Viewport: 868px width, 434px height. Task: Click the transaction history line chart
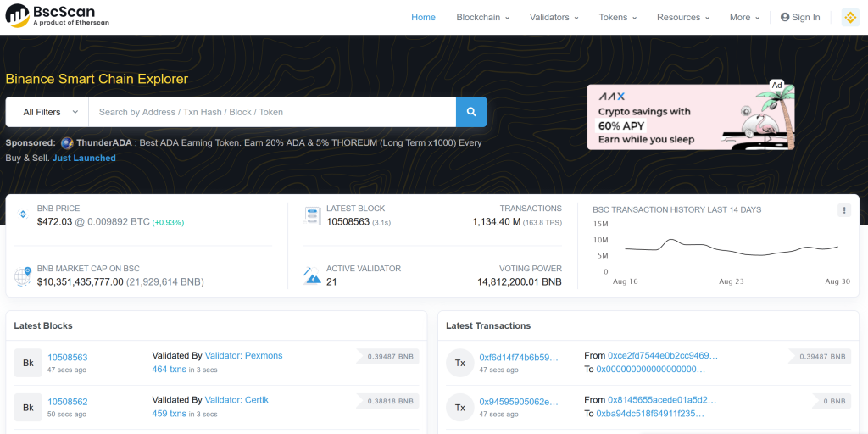coord(732,248)
